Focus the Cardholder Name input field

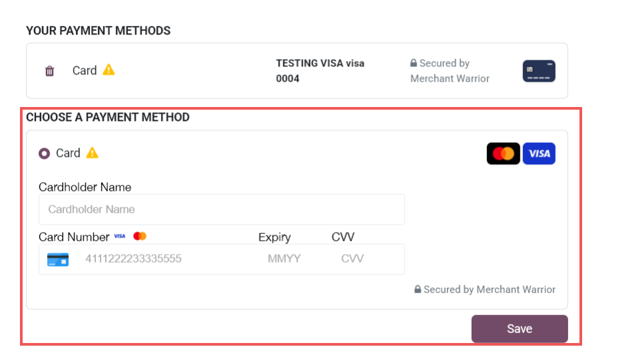tap(222, 209)
